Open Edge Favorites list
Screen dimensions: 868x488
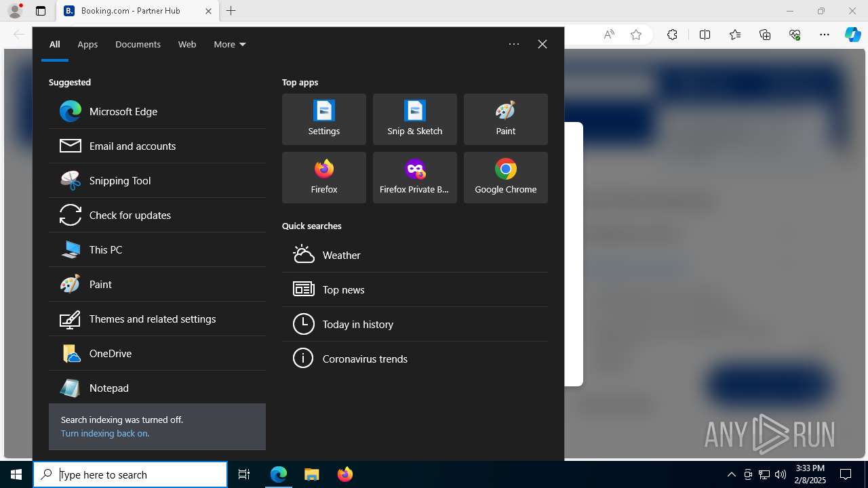click(735, 35)
